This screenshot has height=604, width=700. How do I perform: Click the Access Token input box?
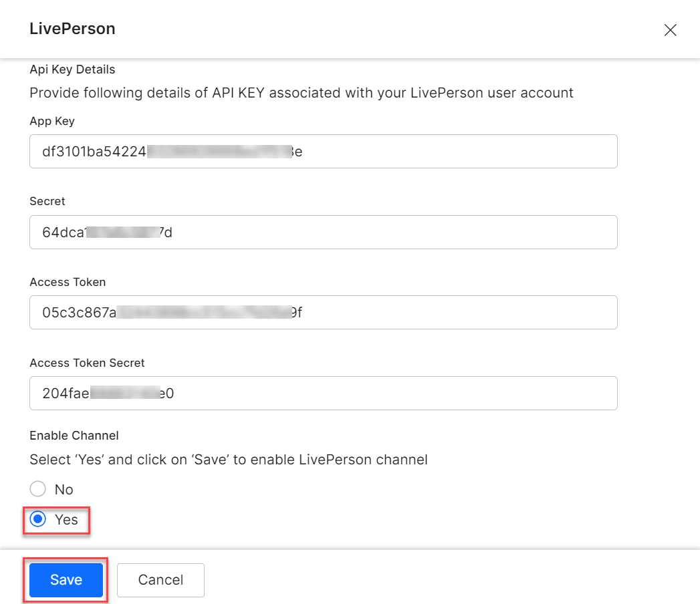click(x=323, y=313)
